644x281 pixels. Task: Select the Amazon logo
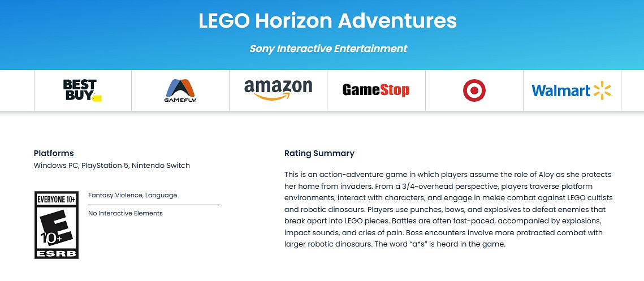point(278,90)
